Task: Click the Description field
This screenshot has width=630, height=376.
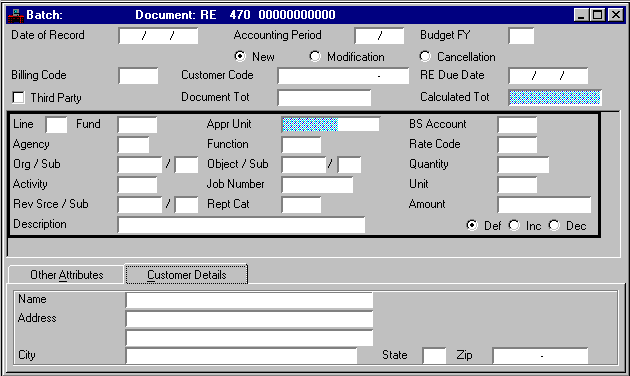Action: (241, 225)
